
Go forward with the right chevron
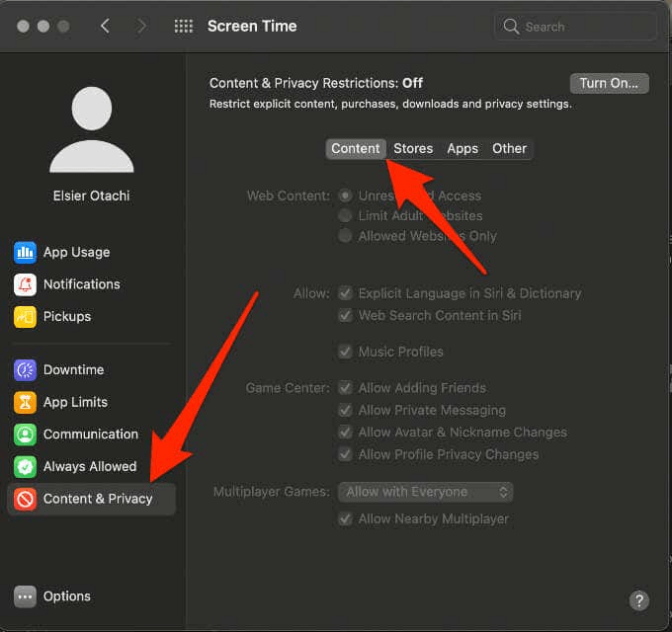[141, 26]
